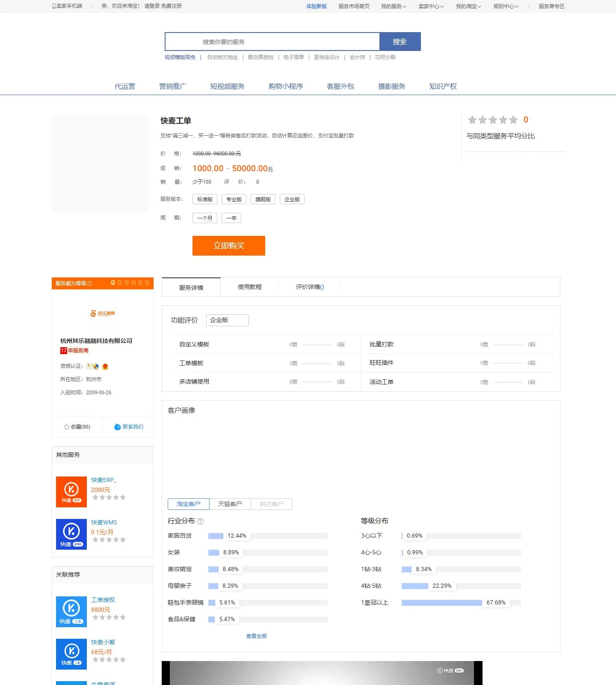Click the 搜索你要的服务 search field
The height and width of the screenshot is (685, 616).
pyautogui.click(x=272, y=42)
